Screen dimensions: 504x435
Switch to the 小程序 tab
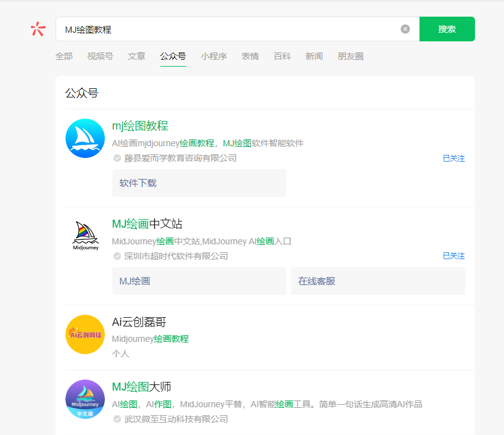coord(213,57)
